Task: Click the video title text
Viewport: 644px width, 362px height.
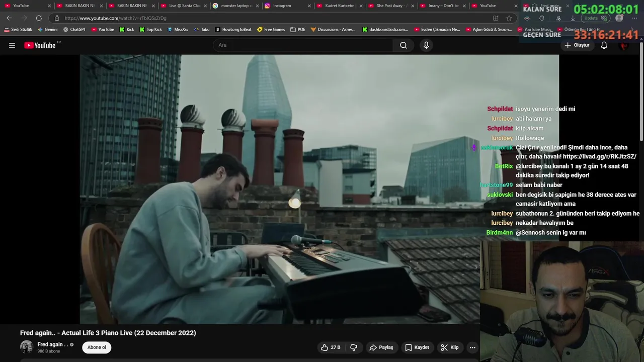Action: coord(108,333)
